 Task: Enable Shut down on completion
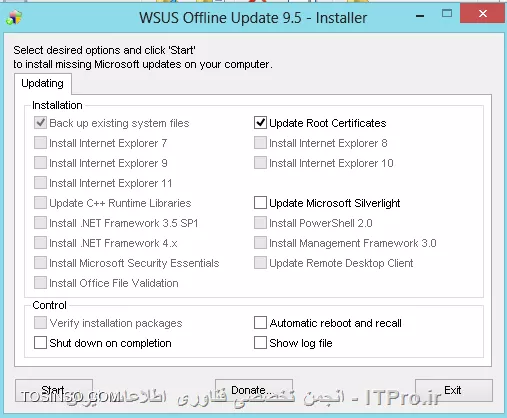[x=40, y=343]
